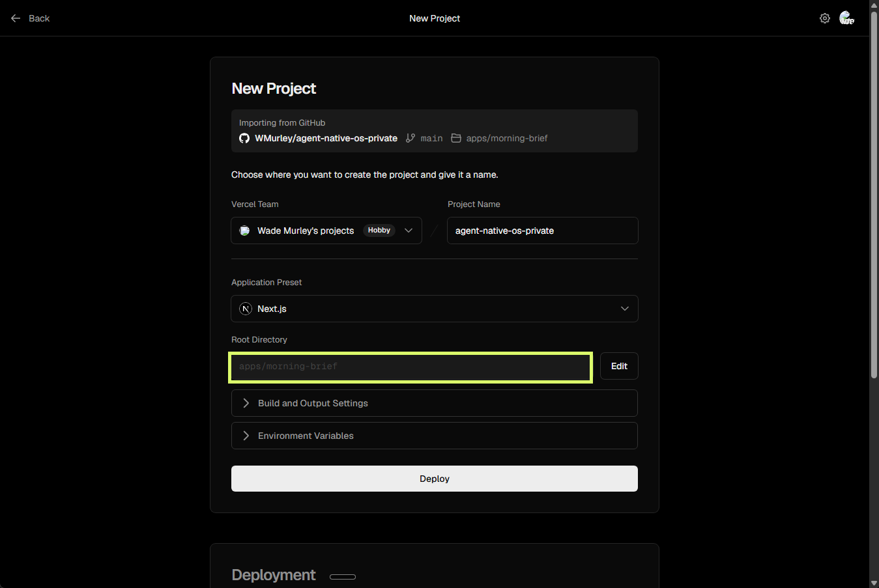Click the 'Project Name' label
This screenshot has height=588, width=879.
coord(474,204)
